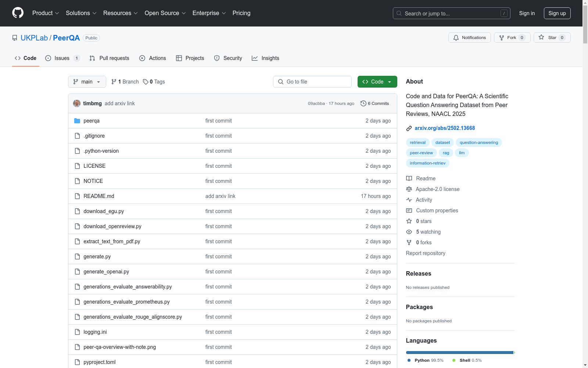Click the book icon next to Readme

409,178
